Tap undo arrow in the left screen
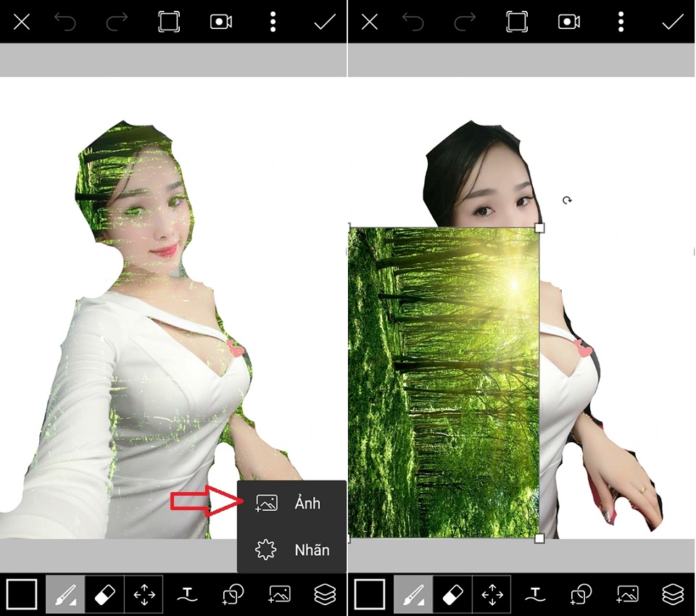Viewport: 696px width, 616px height. pyautogui.click(x=65, y=22)
